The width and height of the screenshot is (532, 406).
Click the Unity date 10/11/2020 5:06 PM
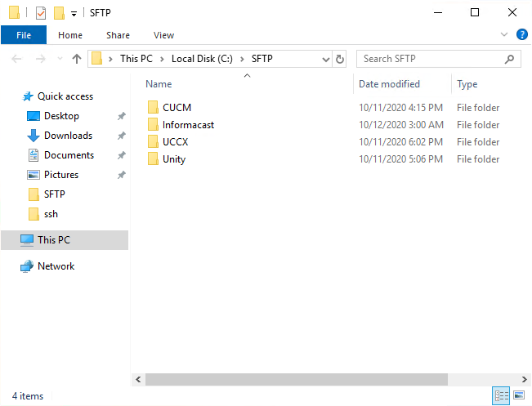[x=400, y=159]
